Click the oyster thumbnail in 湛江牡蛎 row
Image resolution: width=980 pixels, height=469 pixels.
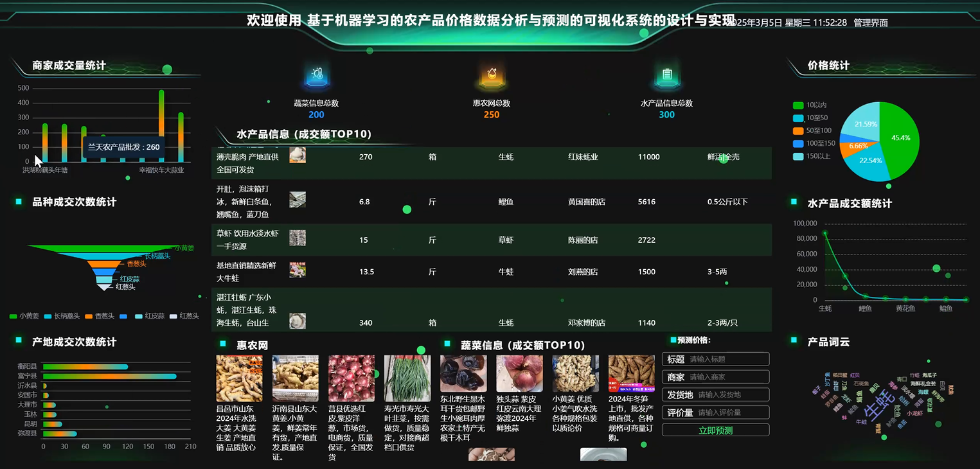point(298,321)
